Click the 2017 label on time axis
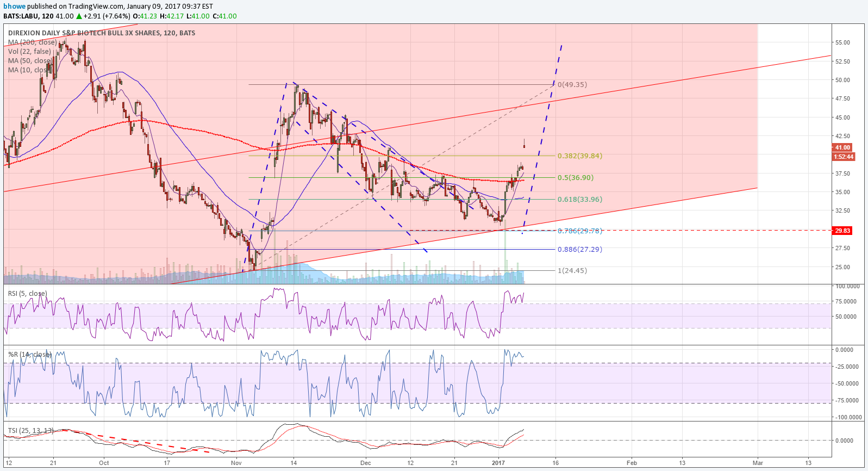The width and height of the screenshot is (868, 471). click(498, 463)
